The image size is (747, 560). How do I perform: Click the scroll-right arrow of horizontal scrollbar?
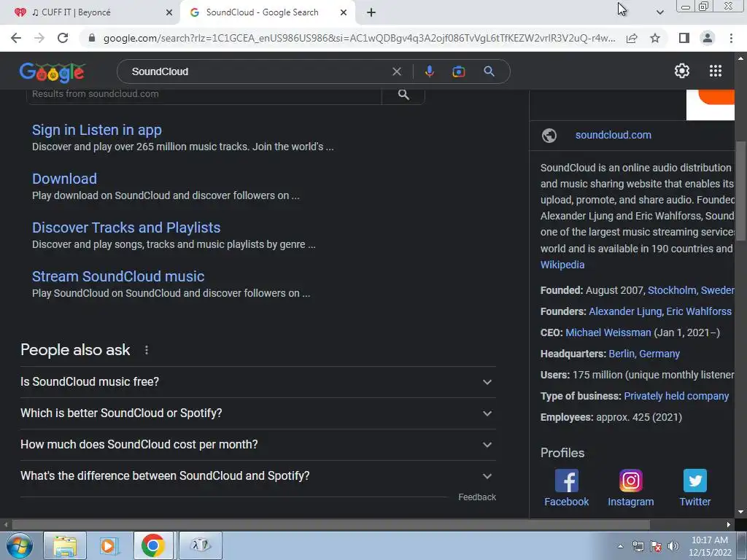click(x=729, y=525)
